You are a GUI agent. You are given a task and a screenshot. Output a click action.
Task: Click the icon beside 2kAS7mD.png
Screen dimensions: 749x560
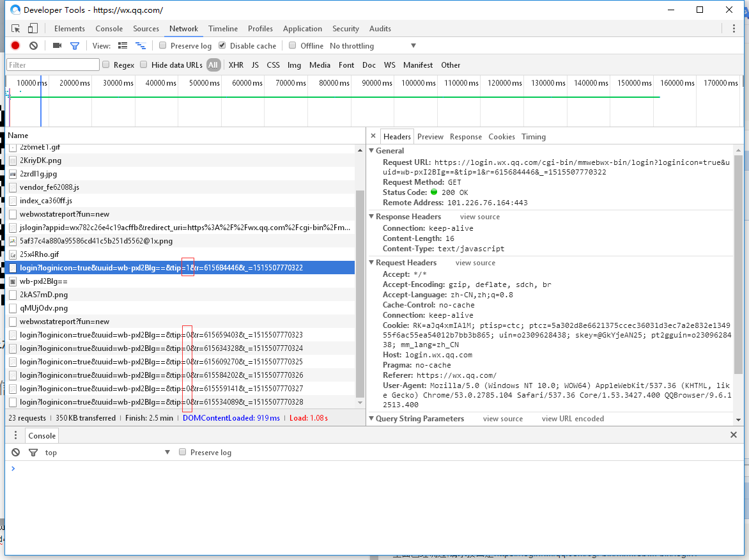(x=13, y=295)
